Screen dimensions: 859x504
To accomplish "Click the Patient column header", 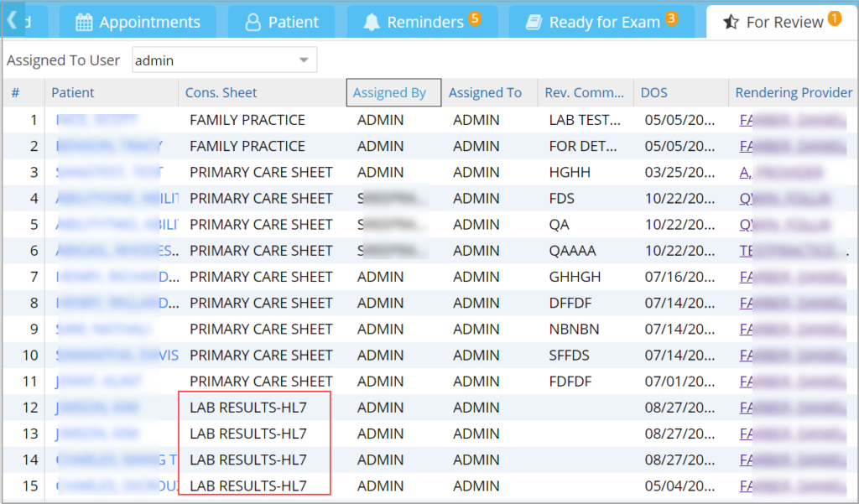I will tap(73, 93).
